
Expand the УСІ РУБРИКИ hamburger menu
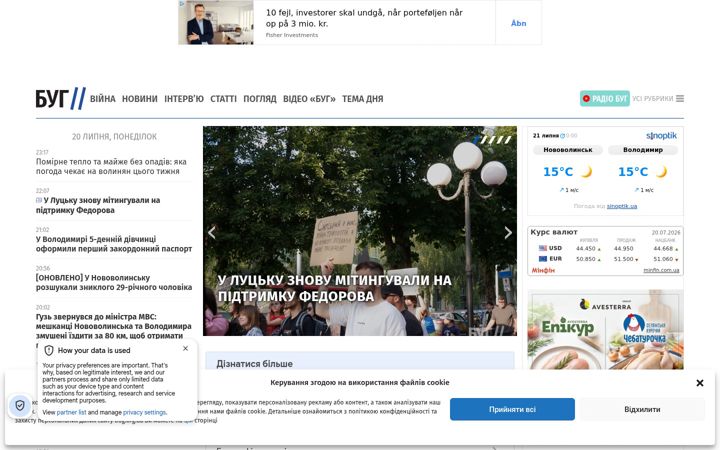658,98
